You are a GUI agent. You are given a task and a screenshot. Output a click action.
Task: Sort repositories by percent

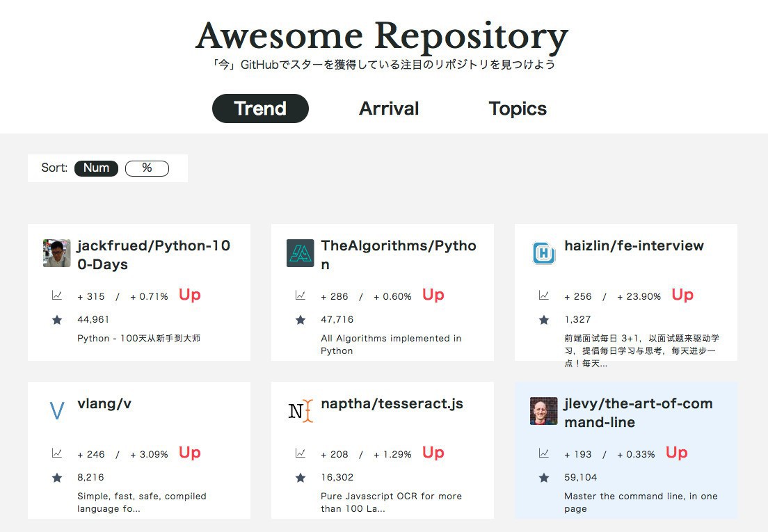click(147, 168)
